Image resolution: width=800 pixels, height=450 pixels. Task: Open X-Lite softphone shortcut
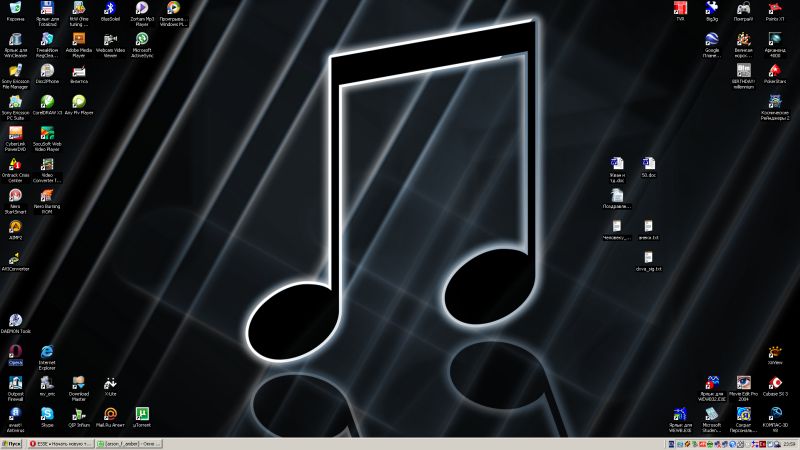(110, 386)
